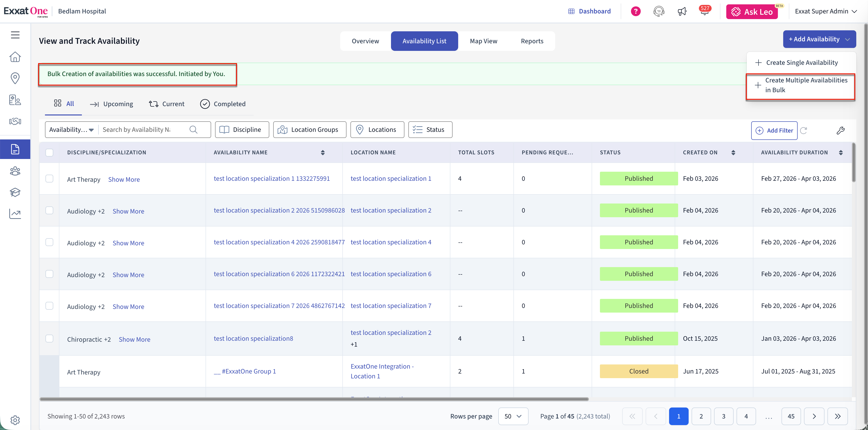Screen dimensions: 868x430
Task: Switch to the Map View tab
Action: (x=483, y=41)
